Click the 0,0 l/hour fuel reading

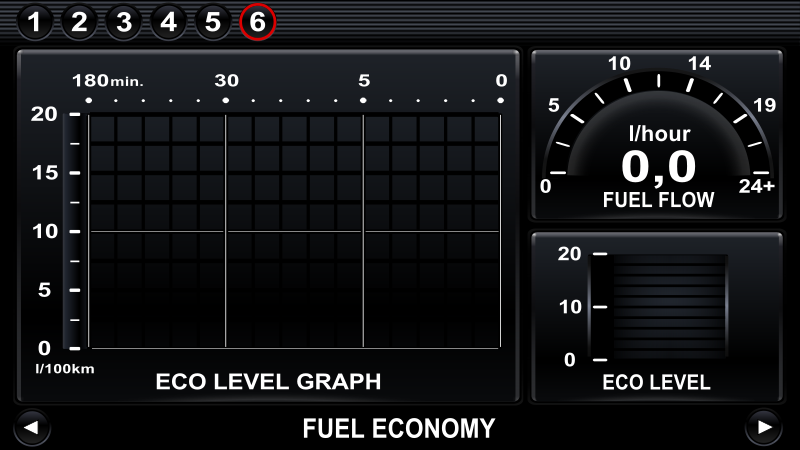tap(659, 166)
